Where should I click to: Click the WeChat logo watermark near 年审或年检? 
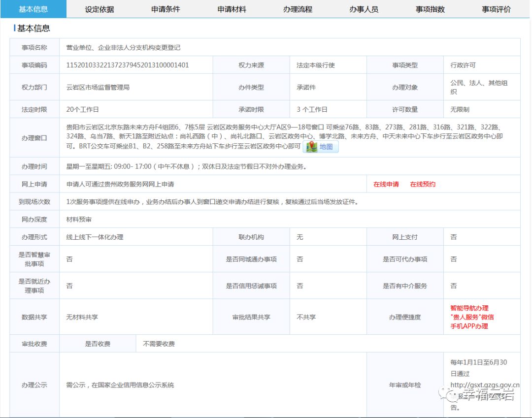(448, 394)
